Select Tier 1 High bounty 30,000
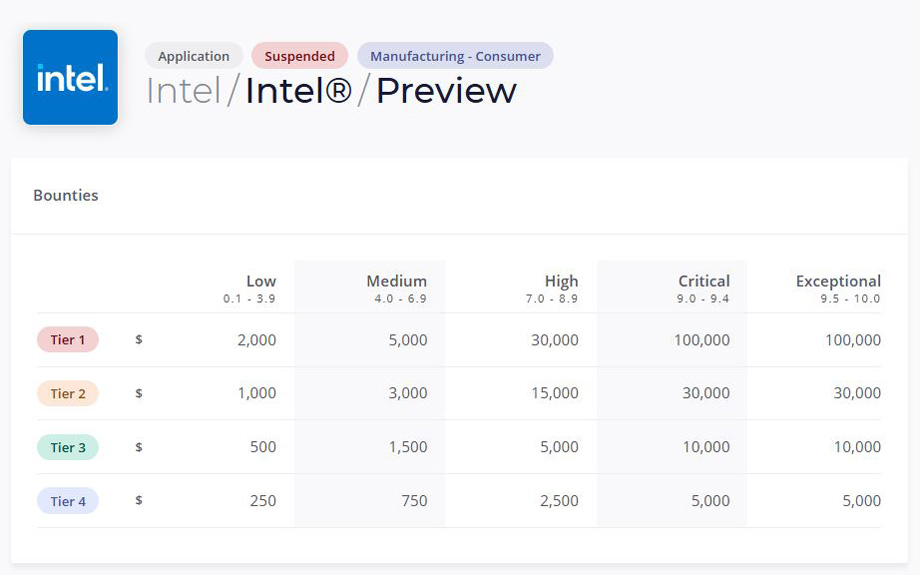This screenshot has width=920, height=575. [x=554, y=340]
